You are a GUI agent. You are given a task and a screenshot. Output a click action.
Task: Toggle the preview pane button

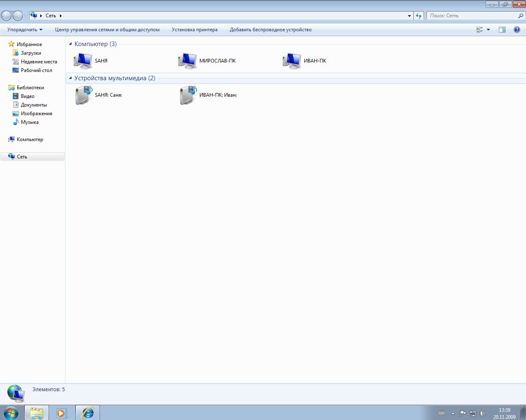coord(502,30)
